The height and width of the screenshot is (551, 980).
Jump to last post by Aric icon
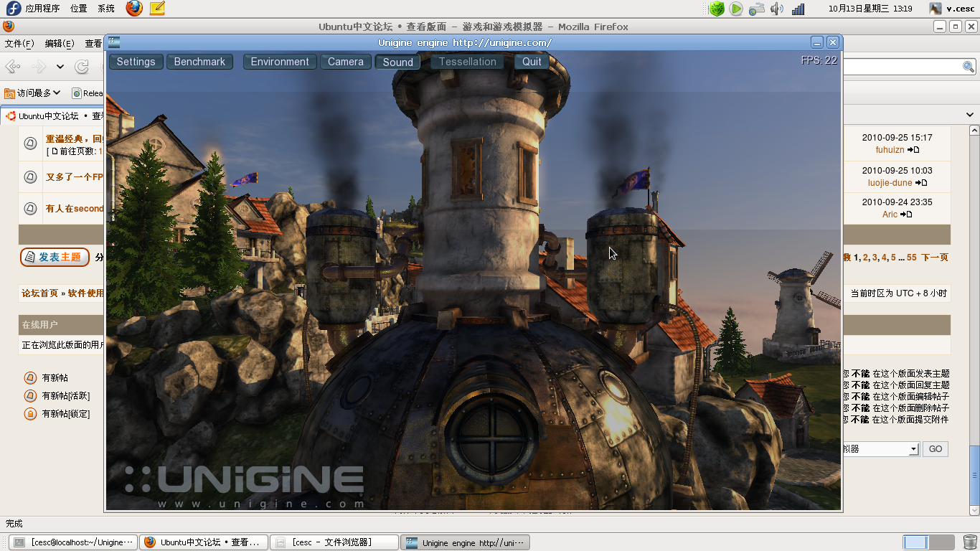coord(906,215)
